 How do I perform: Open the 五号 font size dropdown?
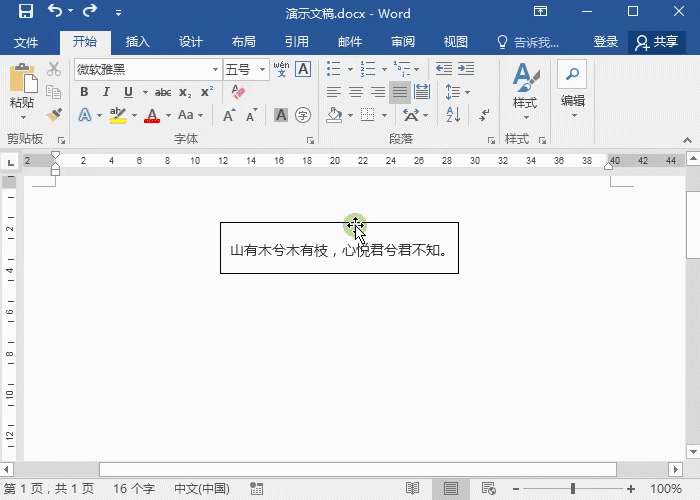[262, 70]
